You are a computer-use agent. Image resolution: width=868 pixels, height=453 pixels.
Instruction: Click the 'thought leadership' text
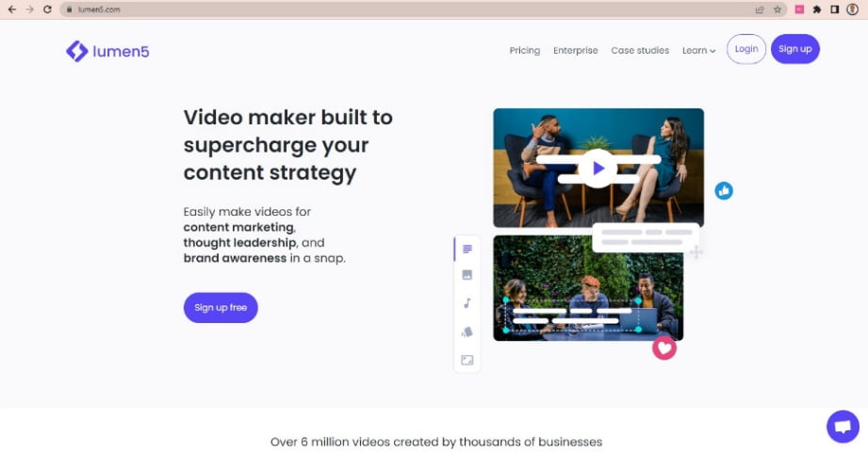point(239,243)
